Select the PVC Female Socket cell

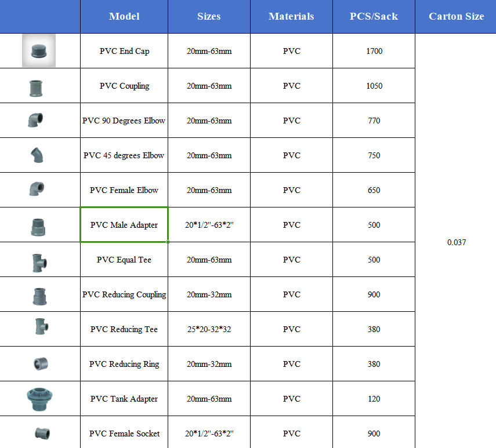124,433
